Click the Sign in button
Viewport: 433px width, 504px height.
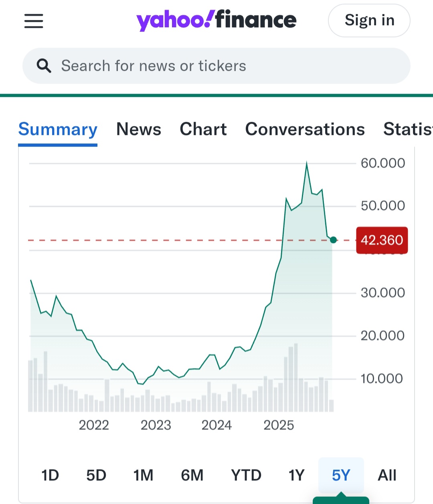point(369,20)
